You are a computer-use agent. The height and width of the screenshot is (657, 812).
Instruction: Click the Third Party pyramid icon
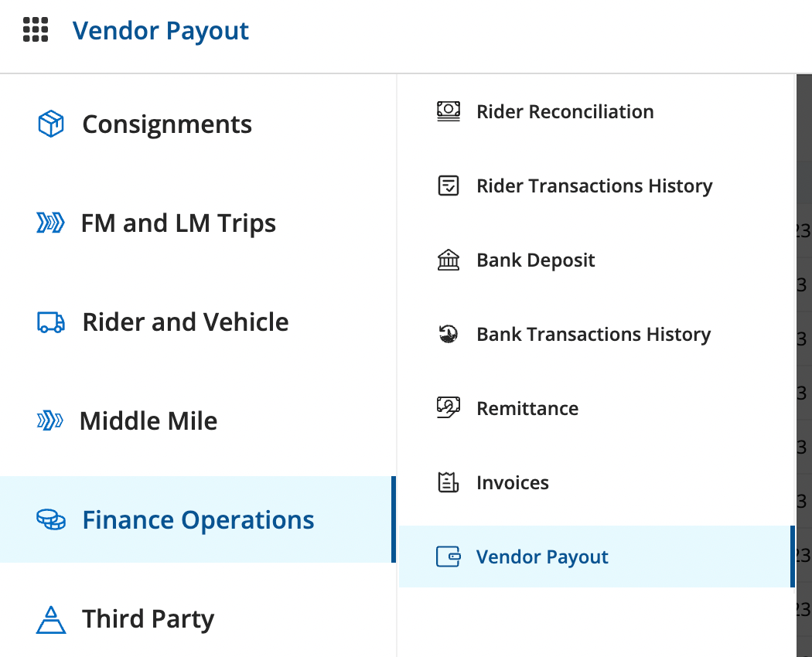click(51, 619)
